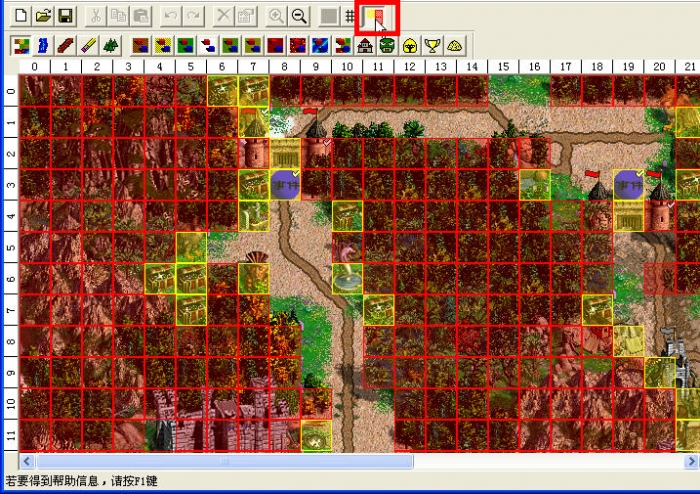Select the Artifacts trophy icon
The height and width of the screenshot is (494, 700).
pos(432,45)
